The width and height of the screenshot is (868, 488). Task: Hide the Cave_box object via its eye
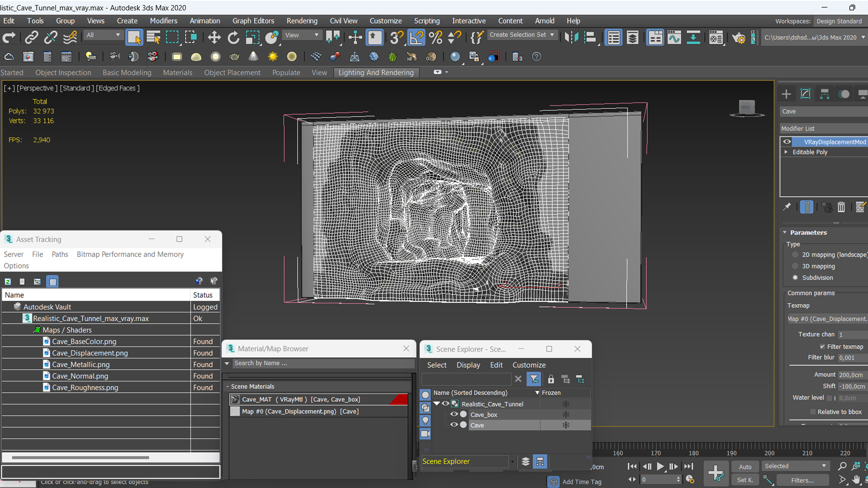(454, 414)
